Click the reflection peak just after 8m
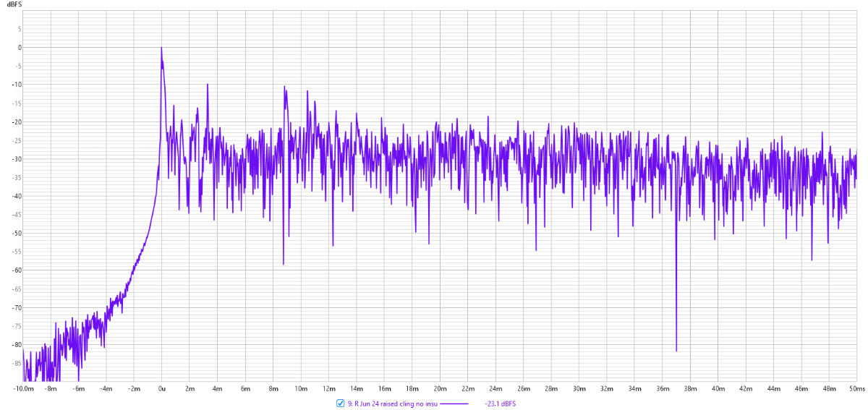868x410 pixels. (285, 87)
